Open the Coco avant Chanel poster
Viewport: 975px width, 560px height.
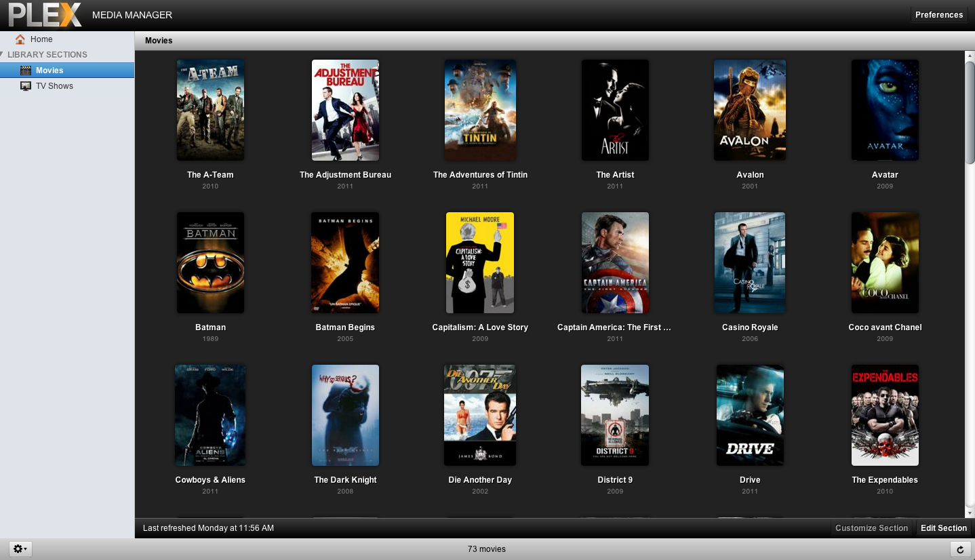[885, 262]
